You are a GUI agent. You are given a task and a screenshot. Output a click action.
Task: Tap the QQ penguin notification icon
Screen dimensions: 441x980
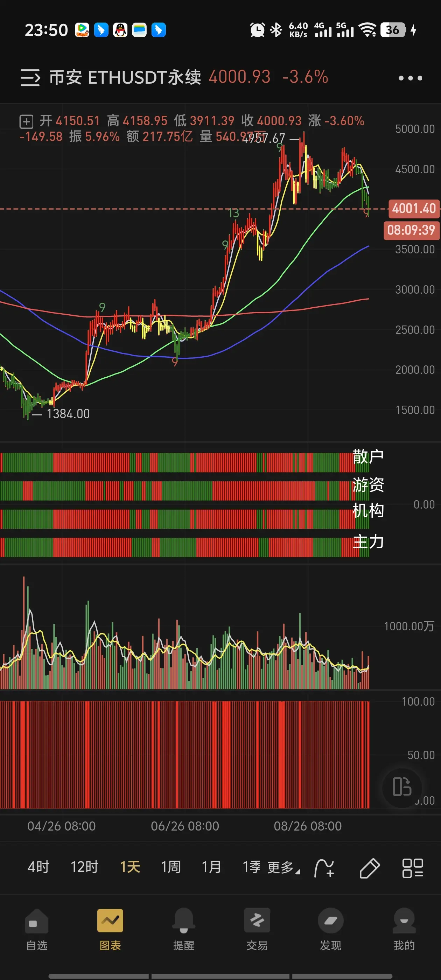[x=120, y=30]
